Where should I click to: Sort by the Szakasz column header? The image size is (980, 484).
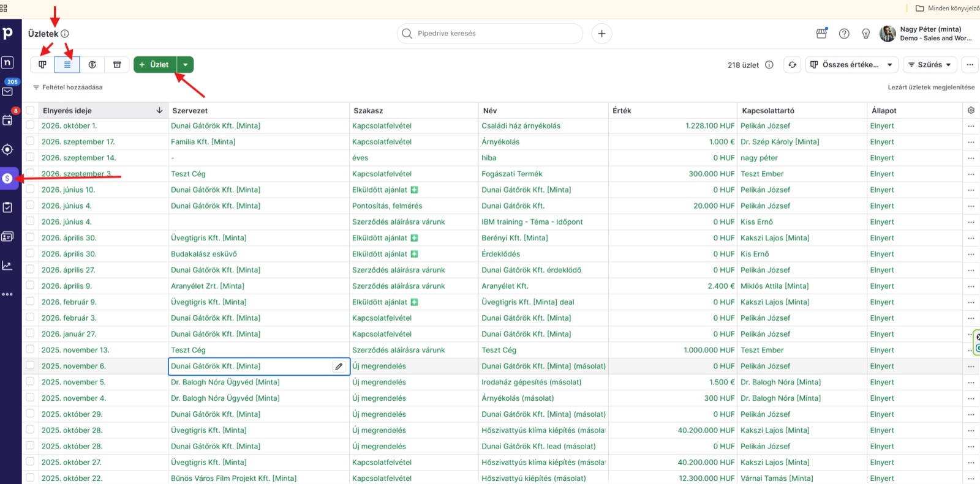tap(368, 111)
